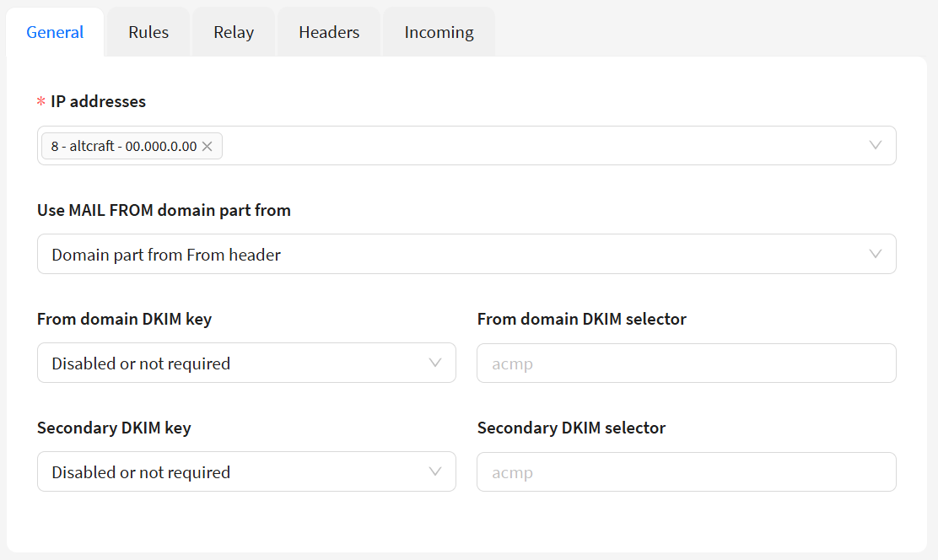Screen dimensions: 938x560
Task: Click the MAIL FROM domain dropdown chevron
Action: [876, 254]
